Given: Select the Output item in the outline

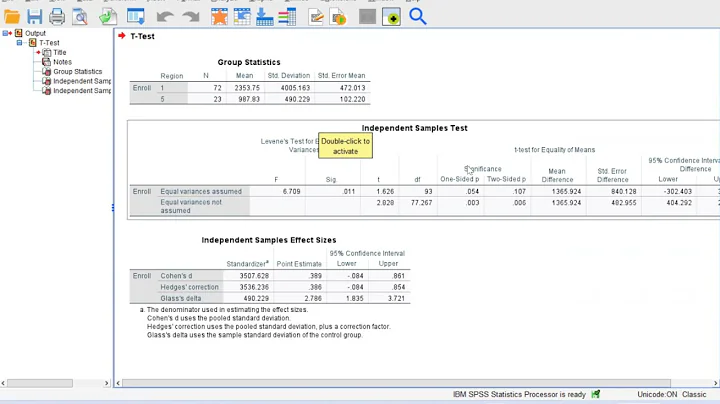Looking at the screenshot, I should 35,33.
